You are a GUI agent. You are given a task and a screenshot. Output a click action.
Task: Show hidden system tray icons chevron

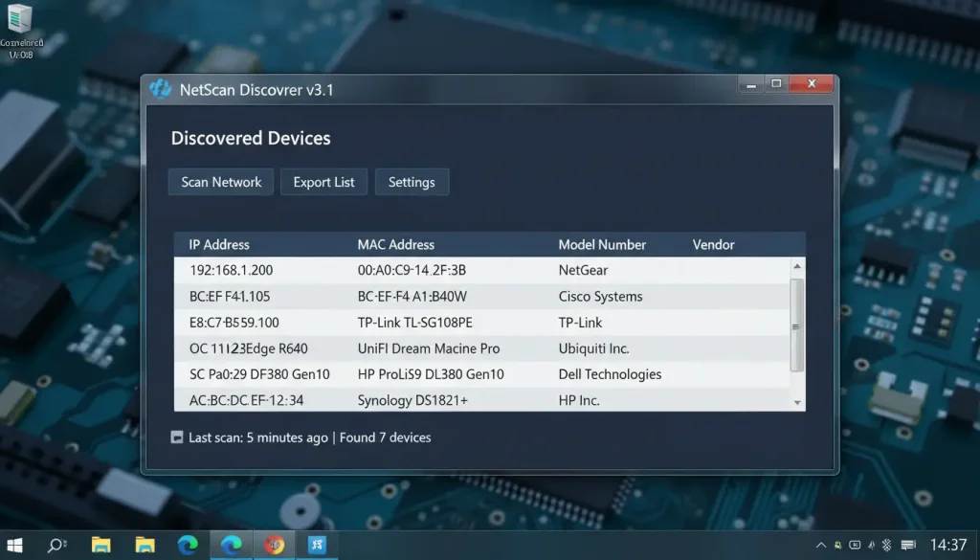click(821, 545)
